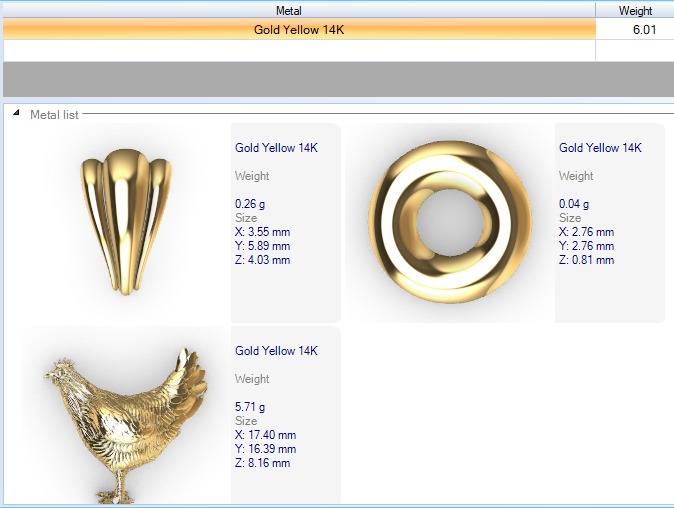Select the fluted bail thumbnail

pyautogui.click(x=126, y=222)
